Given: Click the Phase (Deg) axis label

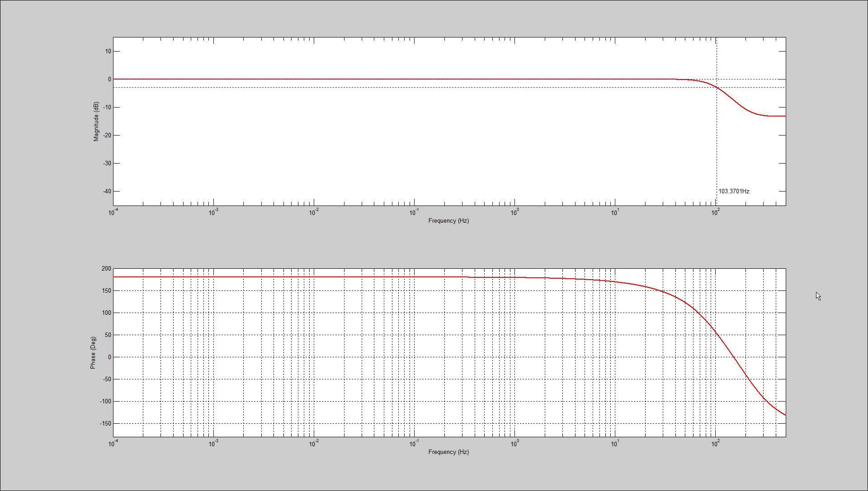Looking at the screenshot, I should 93,353.
